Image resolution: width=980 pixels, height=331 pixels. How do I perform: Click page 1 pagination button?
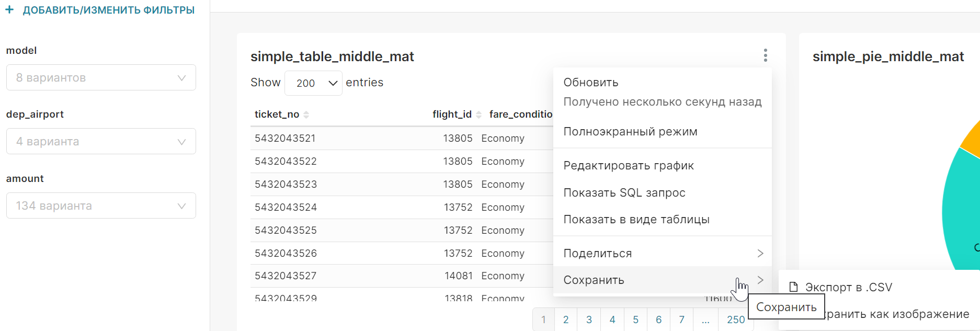[x=544, y=319]
